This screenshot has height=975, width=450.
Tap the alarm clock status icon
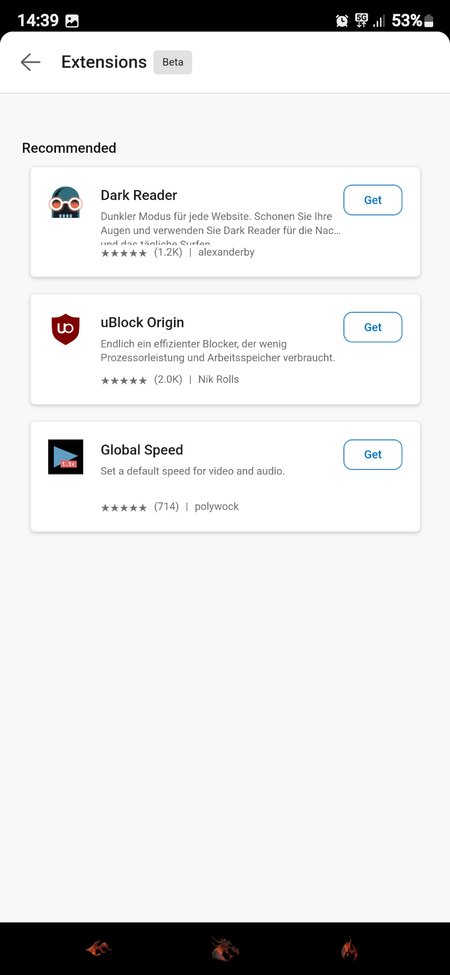(x=342, y=21)
